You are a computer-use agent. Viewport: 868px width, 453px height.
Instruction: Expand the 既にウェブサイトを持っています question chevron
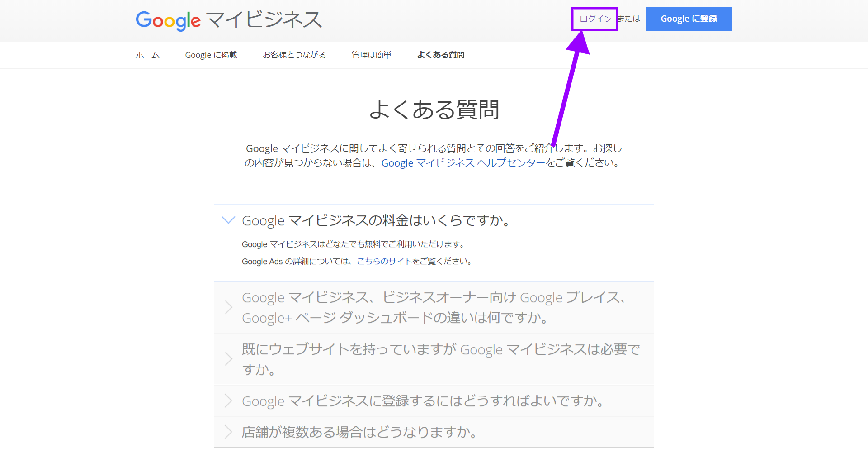(x=228, y=359)
